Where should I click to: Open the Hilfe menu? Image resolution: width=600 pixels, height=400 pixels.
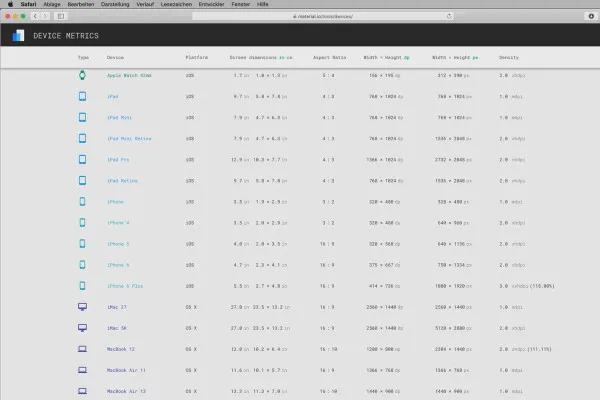[x=262, y=4]
